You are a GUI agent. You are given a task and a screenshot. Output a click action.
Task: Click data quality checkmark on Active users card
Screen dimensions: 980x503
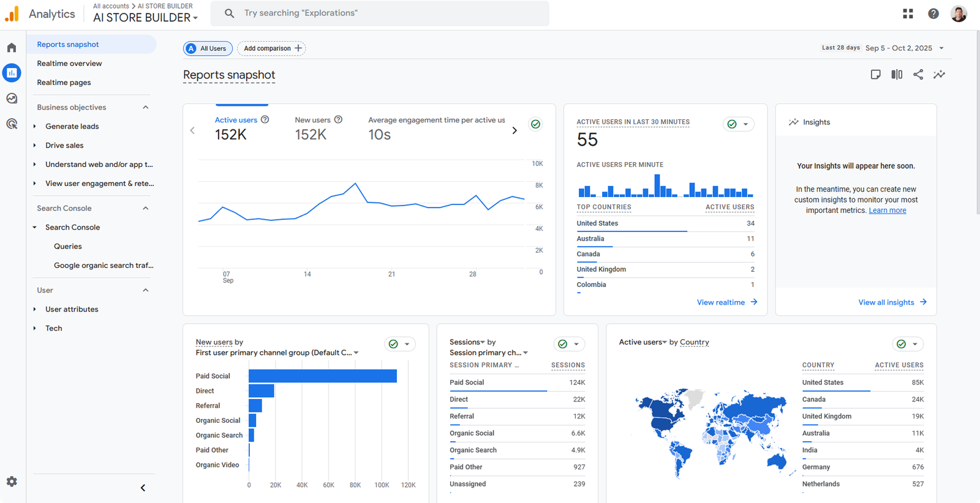click(x=535, y=124)
